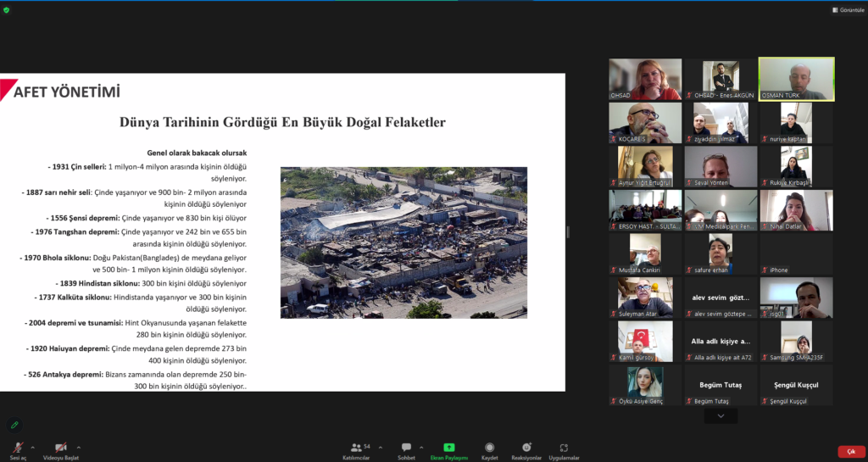The height and width of the screenshot is (462, 868).
Task: Expand audio options arrow beside Sesi aç
Action: pos(33,447)
